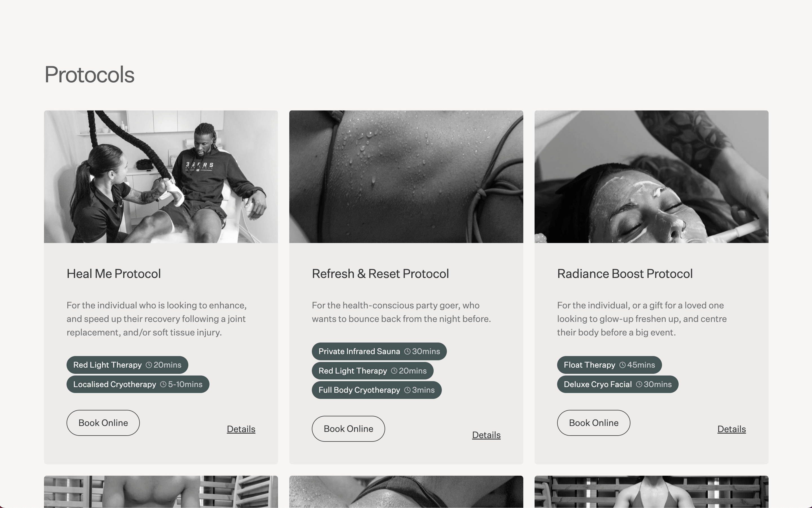Open Details for Heal Me Protocol
This screenshot has width=812, height=508.
coord(241,429)
